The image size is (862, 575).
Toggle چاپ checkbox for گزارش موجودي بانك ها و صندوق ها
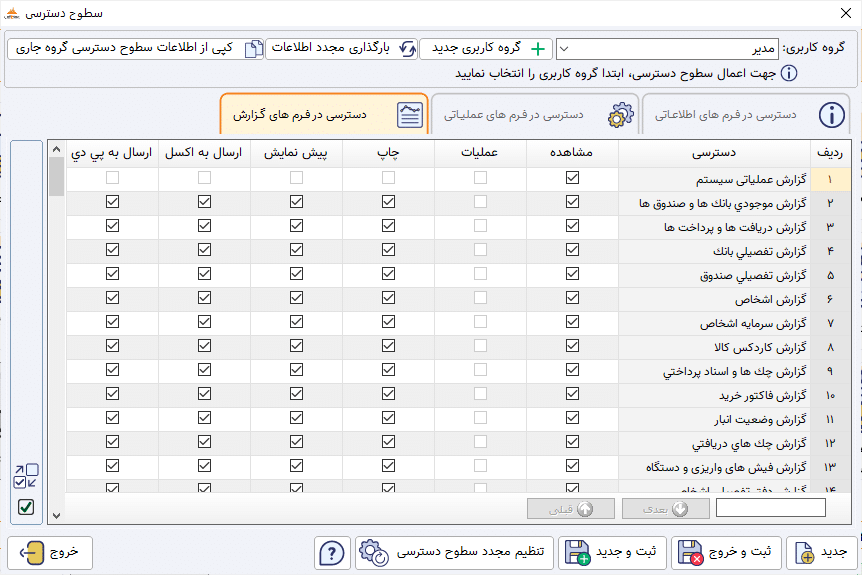[389, 202]
